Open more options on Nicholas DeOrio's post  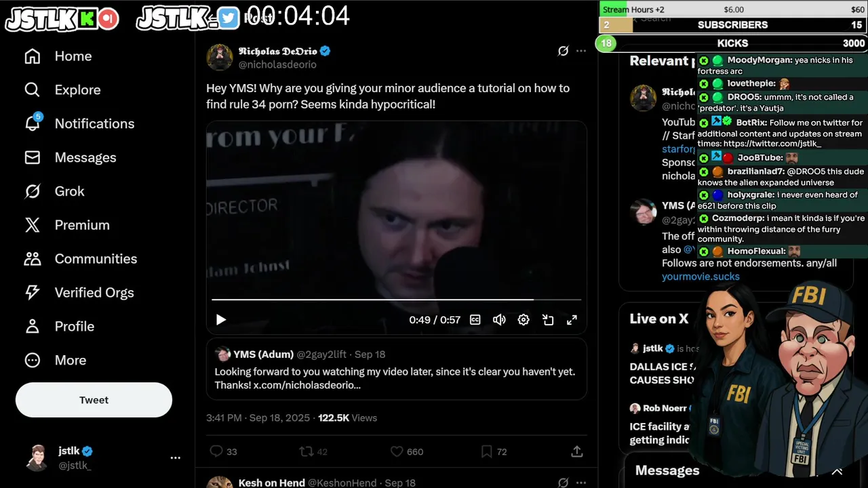tap(581, 51)
